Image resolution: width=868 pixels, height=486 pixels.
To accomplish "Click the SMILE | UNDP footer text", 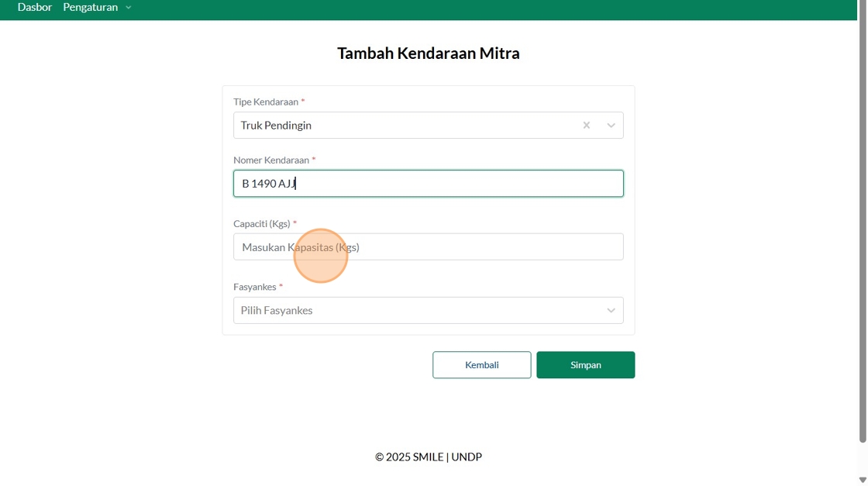I will 429,457.
